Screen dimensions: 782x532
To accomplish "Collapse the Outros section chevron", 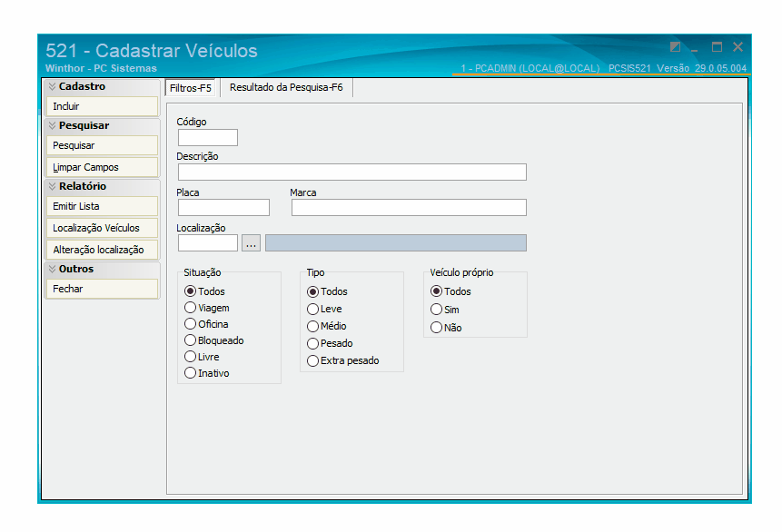I will tap(53, 270).
